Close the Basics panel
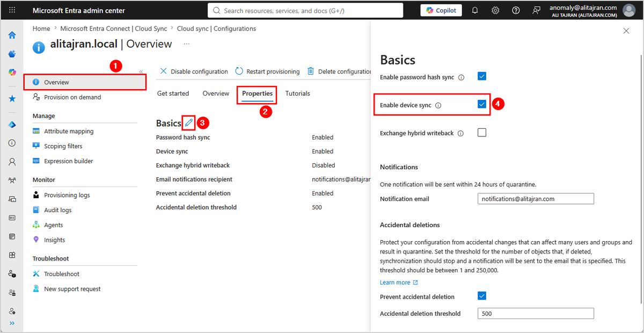Image resolution: width=644 pixels, height=333 pixels. coord(626,31)
